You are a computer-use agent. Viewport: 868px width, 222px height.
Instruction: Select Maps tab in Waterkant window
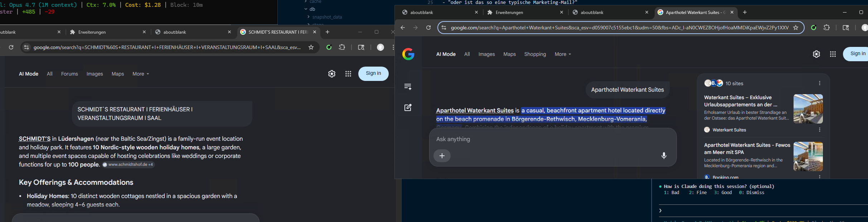click(x=509, y=54)
